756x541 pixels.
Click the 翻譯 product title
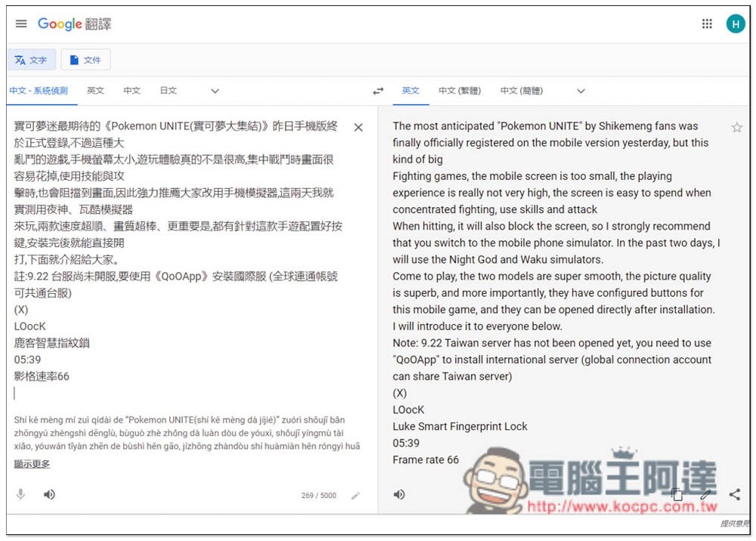point(98,23)
